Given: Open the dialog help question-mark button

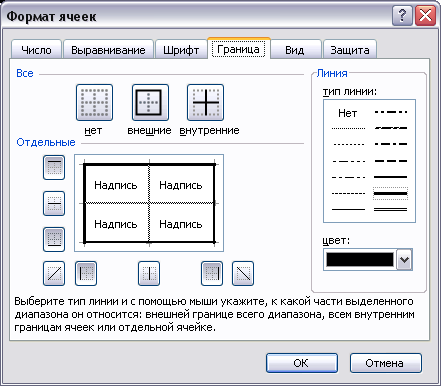Looking at the screenshot, I should pos(402,15).
